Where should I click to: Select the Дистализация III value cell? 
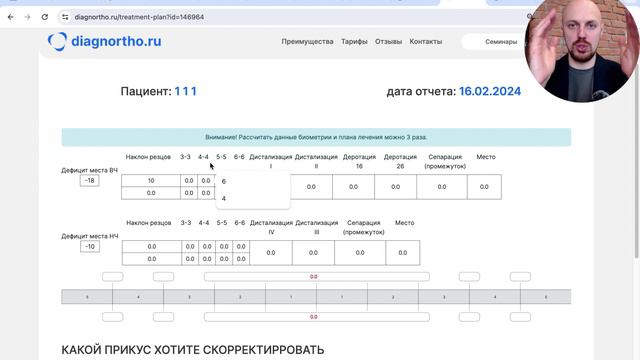pyautogui.click(x=313, y=253)
